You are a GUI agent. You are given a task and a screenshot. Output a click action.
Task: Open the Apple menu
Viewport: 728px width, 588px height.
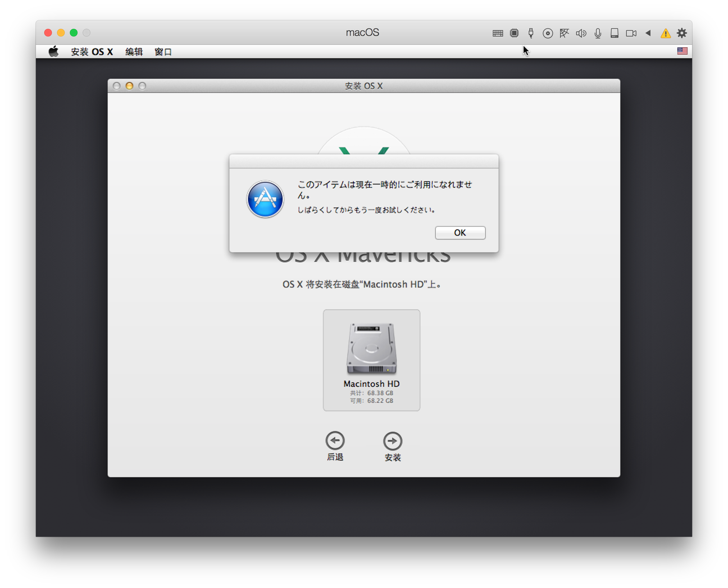tap(53, 52)
